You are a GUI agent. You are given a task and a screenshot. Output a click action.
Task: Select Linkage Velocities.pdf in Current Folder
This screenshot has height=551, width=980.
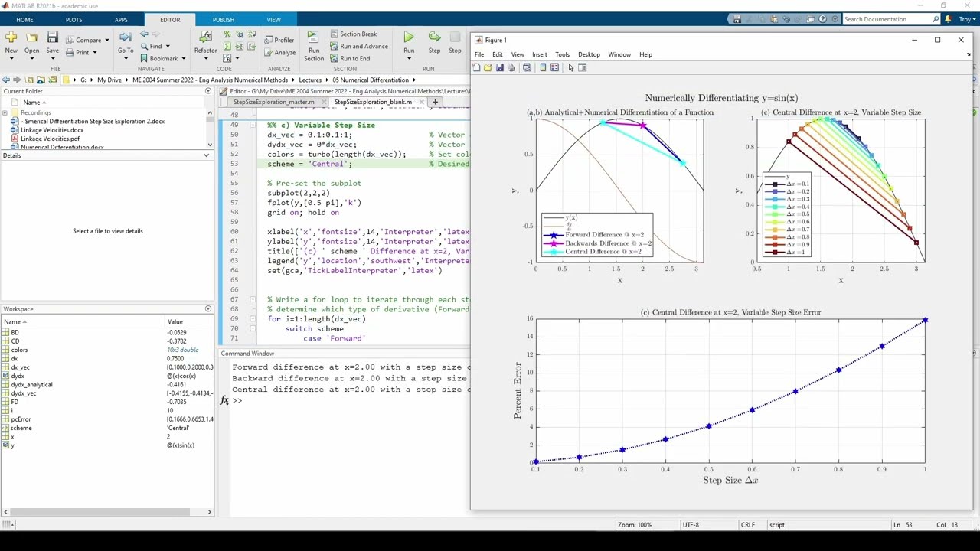click(51, 139)
